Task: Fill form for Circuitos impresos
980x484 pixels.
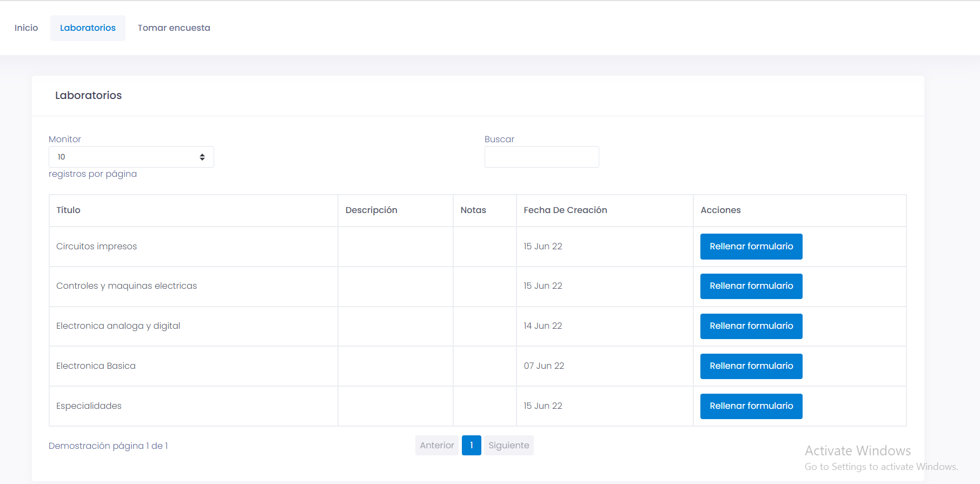Action: tap(751, 247)
